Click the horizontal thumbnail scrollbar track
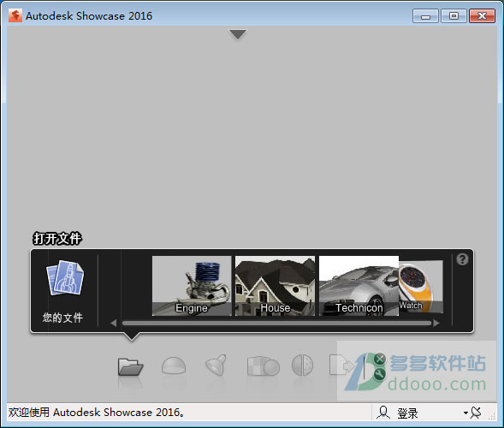Image resolution: width=504 pixels, height=428 pixels. [276, 324]
